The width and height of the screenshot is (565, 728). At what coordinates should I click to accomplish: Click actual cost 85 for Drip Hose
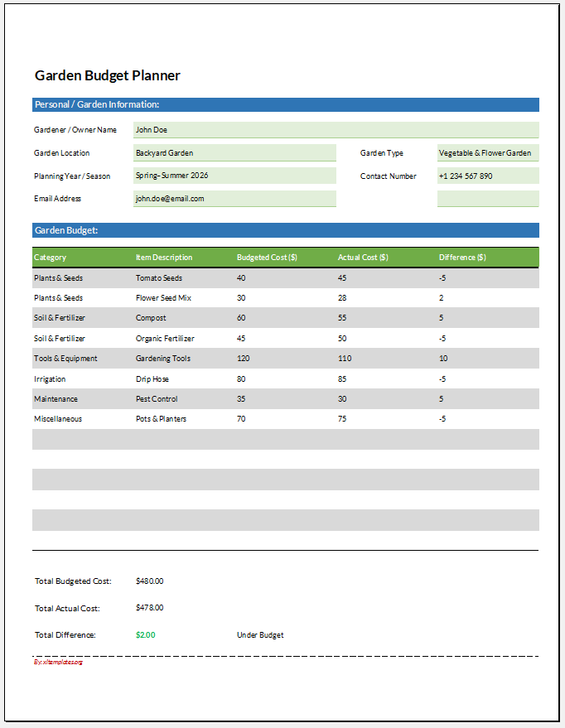pos(342,379)
